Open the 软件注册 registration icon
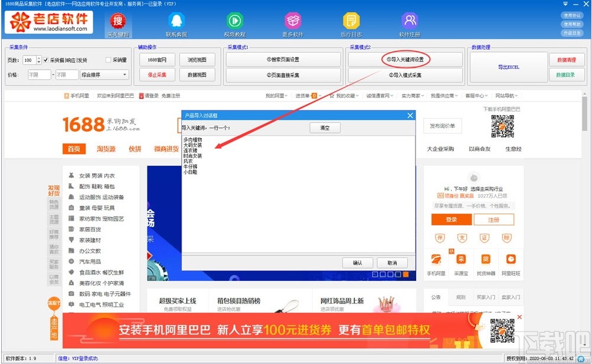Screen dimensions: 592x364 click(408, 22)
